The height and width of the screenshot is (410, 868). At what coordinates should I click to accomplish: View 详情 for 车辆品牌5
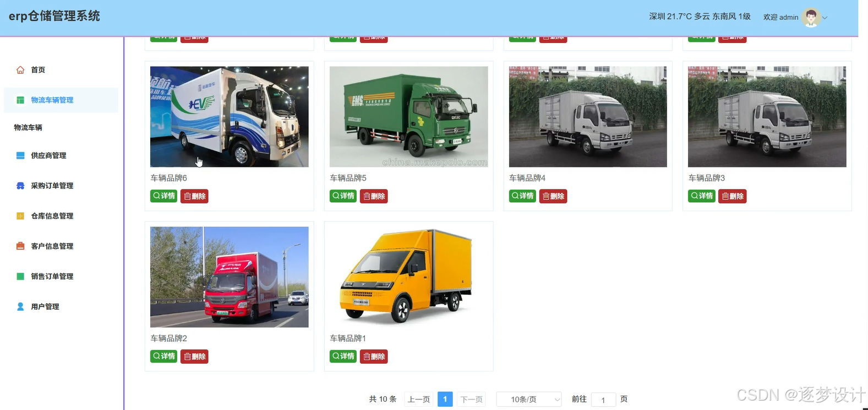[x=343, y=196]
